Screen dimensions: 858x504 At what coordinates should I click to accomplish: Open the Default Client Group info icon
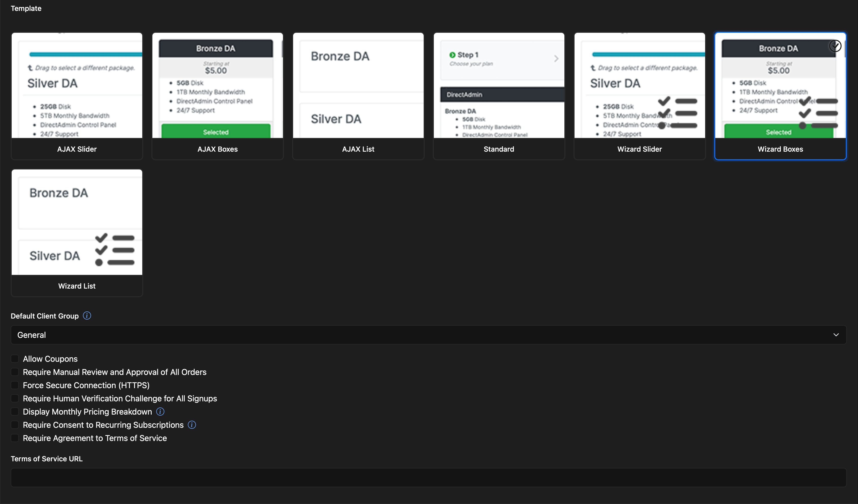pyautogui.click(x=87, y=316)
